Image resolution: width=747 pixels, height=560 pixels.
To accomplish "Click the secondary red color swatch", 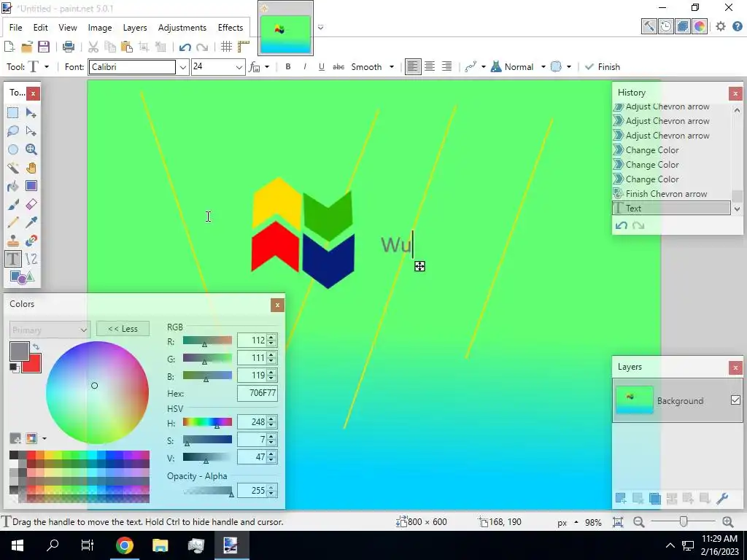I will [x=35, y=365].
